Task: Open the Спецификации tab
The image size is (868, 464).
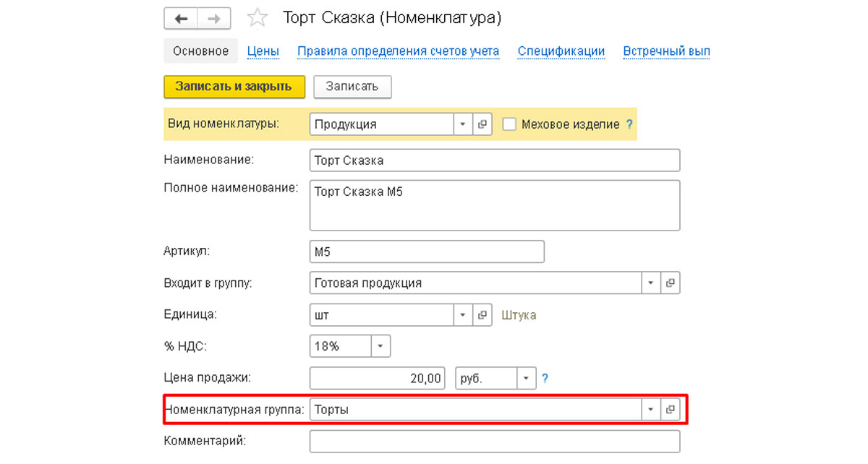Action: [561, 51]
